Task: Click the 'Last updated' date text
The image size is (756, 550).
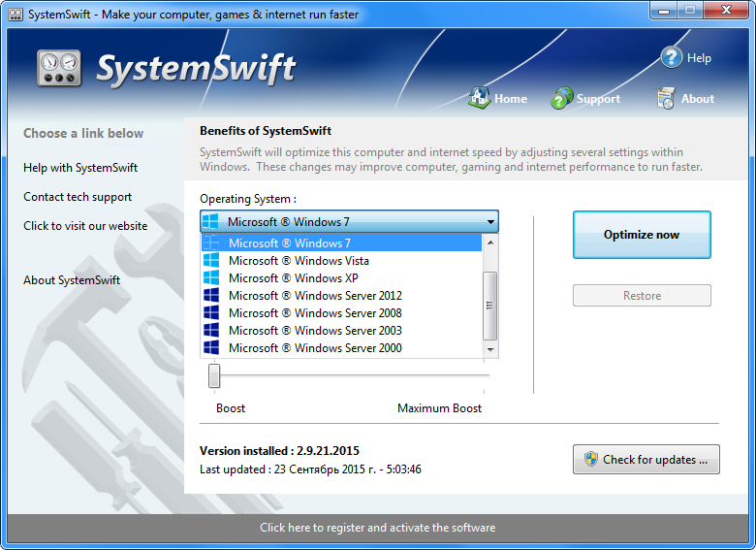Action: pos(310,469)
